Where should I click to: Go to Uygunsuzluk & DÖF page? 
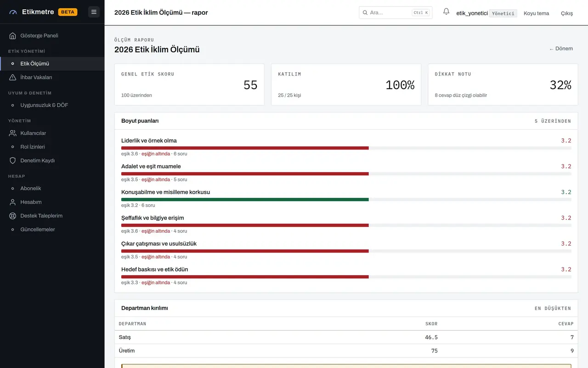pos(52,105)
